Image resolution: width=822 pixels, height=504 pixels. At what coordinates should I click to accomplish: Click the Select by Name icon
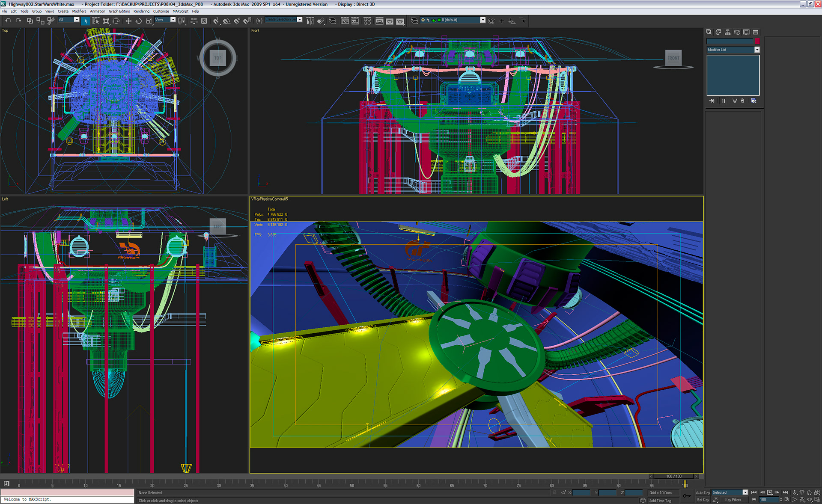tap(96, 21)
